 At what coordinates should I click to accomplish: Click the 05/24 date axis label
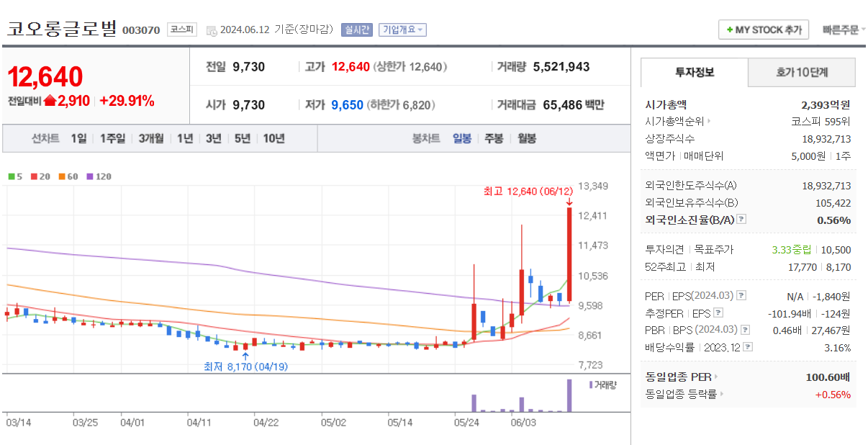pos(466,422)
